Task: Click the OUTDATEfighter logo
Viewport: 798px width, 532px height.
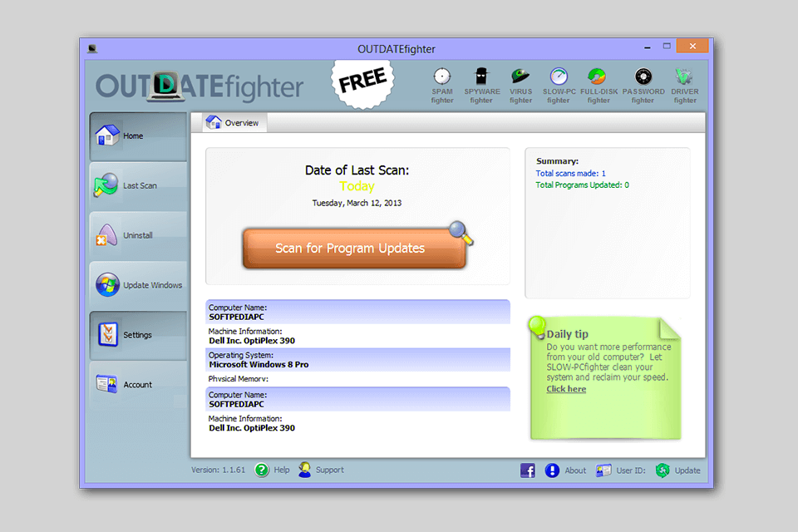Action: point(199,86)
